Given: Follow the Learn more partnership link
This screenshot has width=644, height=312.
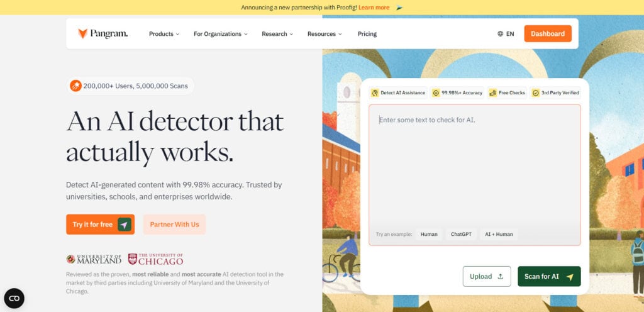Looking at the screenshot, I should (x=374, y=8).
